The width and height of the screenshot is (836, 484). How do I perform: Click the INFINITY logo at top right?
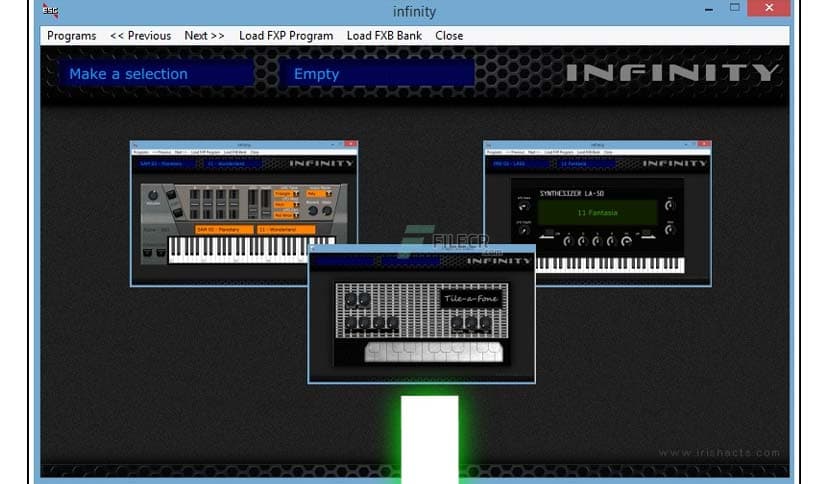click(672, 72)
